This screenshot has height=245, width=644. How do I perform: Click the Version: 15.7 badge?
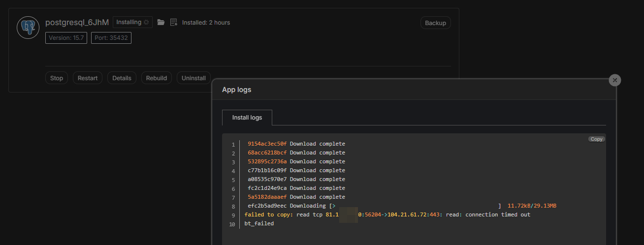pos(66,38)
